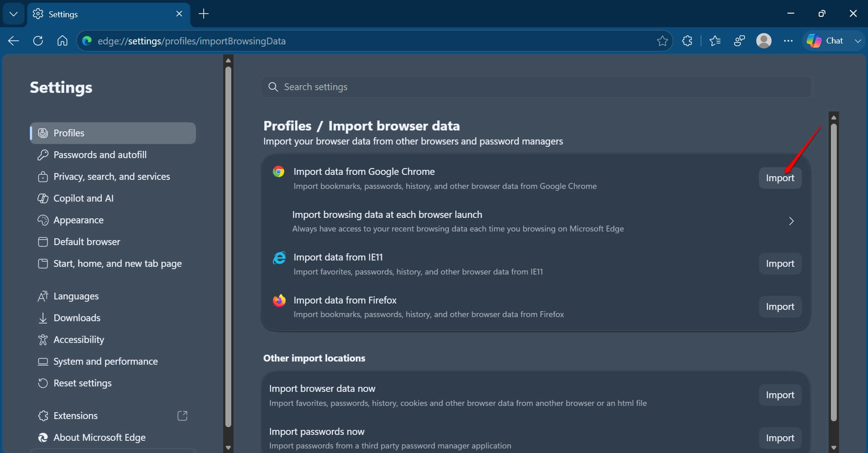Viewport: 868px width, 453px height.
Task: Click the main content scrollbar down arrow
Action: (x=834, y=448)
